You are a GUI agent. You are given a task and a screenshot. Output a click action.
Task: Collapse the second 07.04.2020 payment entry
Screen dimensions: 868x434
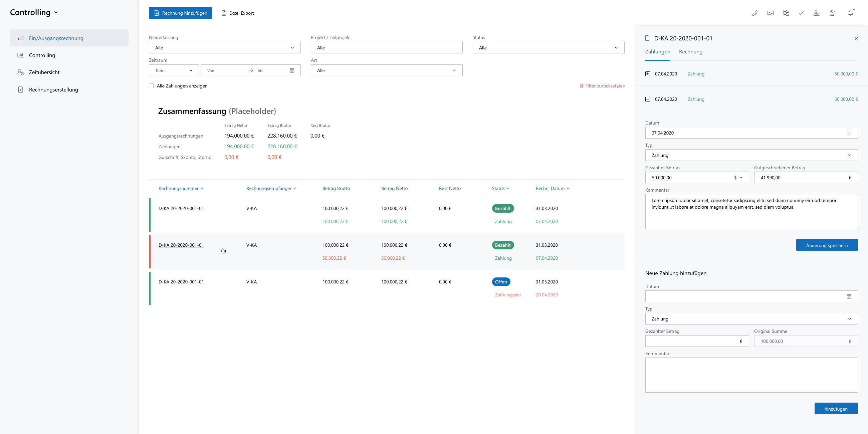pyautogui.click(x=647, y=99)
